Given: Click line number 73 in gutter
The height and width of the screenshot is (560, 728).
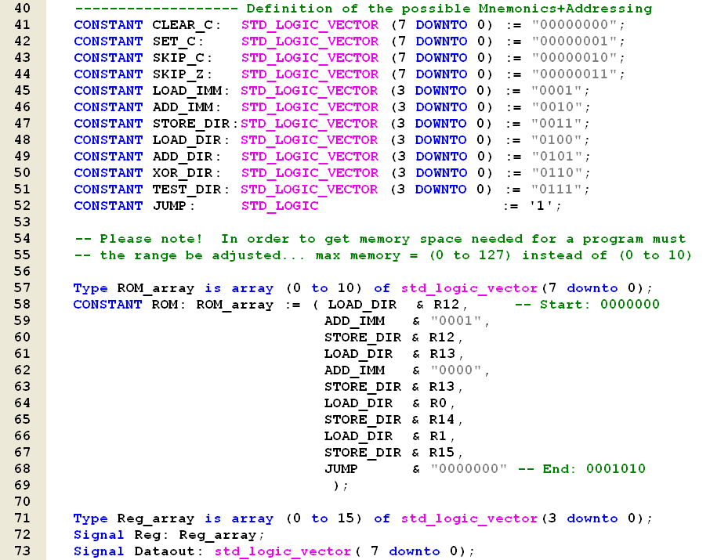Looking at the screenshot, I should (22, 551).
